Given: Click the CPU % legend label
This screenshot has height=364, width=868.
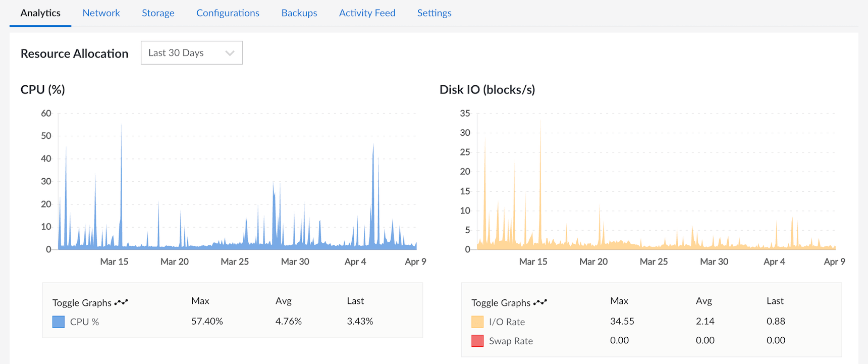Looking at the screenshot, I should click(x=84, y=322).
